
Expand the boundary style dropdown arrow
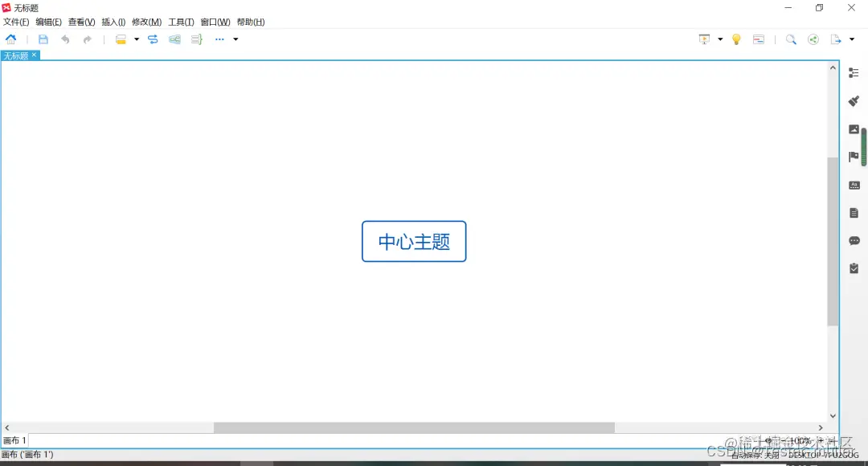click(x=136, y=39)
